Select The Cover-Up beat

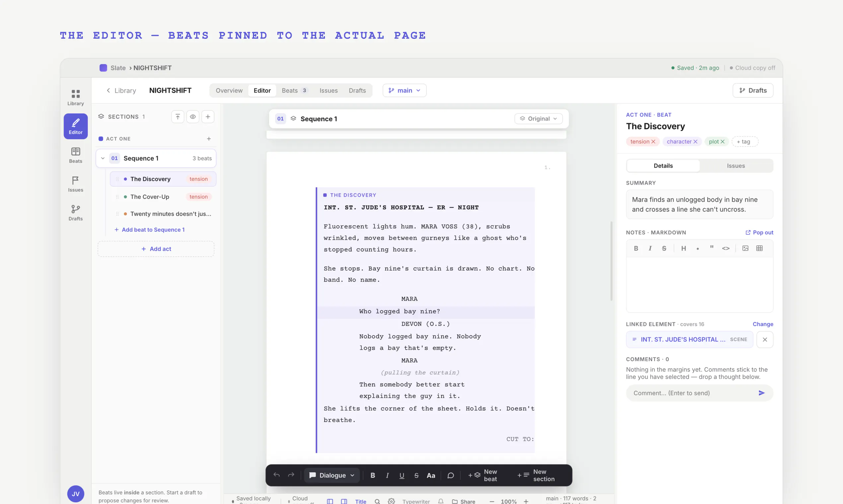coord(163,197)
